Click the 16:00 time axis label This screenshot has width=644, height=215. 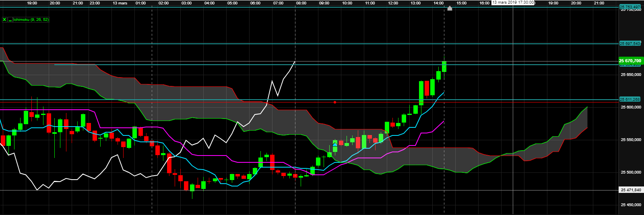(x=485, y=3)
